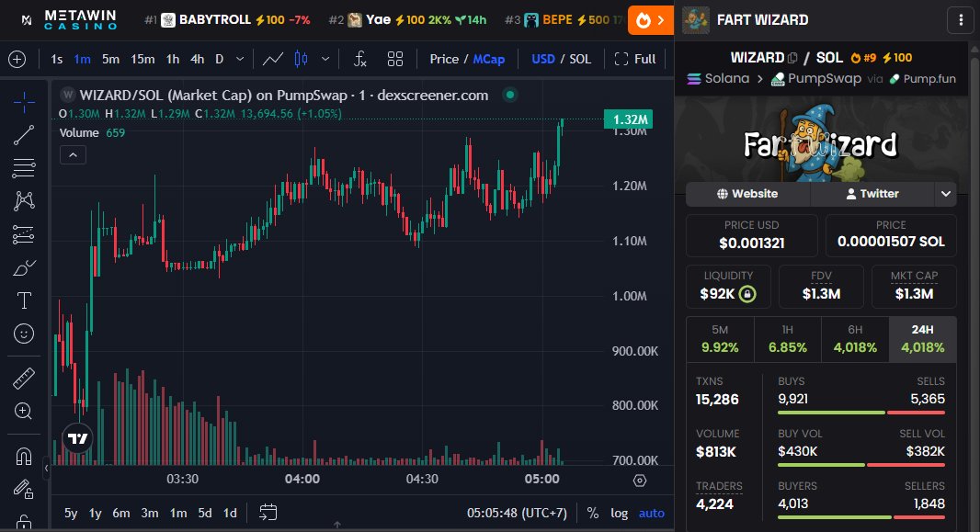This screenshot has height=532, width=980.
Task: Expand the time interval dropdown arrow
Action: click(x=240, y=60)
